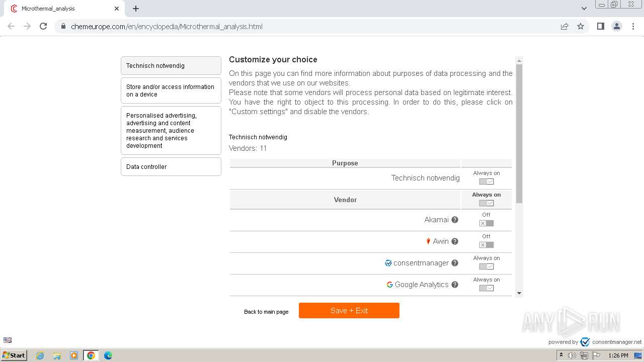
Task: Bookmark this page with the star icon
Action: (x=581, y=27)
